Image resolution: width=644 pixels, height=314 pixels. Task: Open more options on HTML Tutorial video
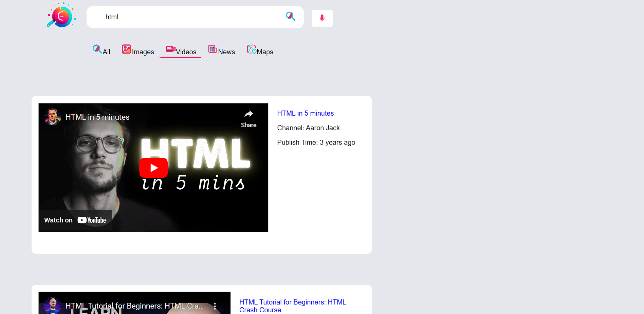pos(215,306)
